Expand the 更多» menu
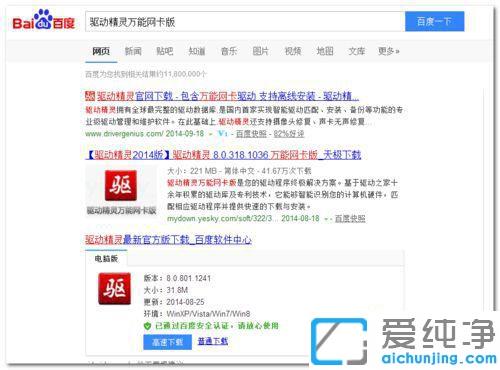500x370 pixels. (389, 51)
